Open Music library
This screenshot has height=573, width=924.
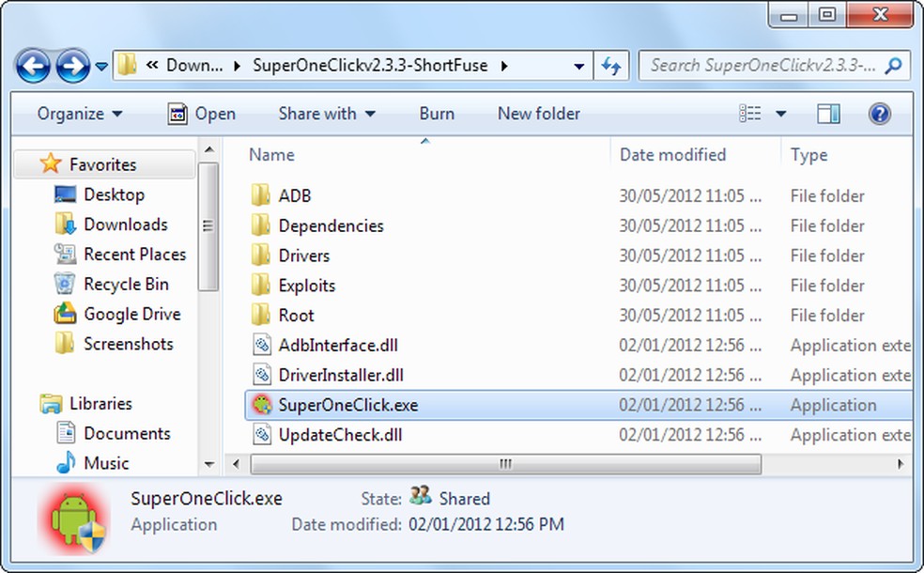[106, 463]
